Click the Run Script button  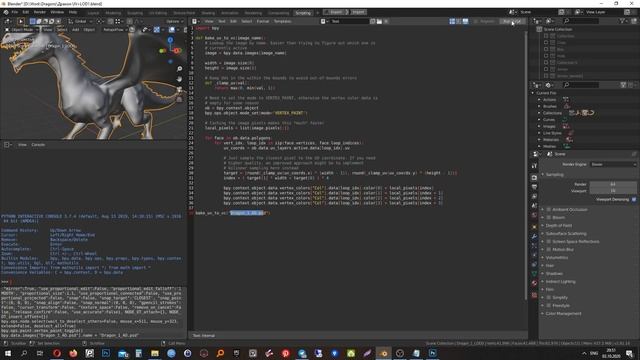[x=512, y=21]
